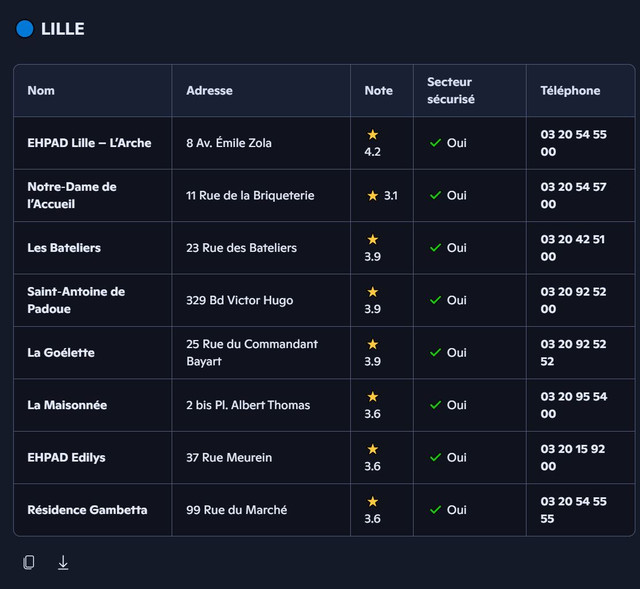Screen dimensions: 640x589
Task: Select the name La Maisonnée
Action: coord(67,405)
